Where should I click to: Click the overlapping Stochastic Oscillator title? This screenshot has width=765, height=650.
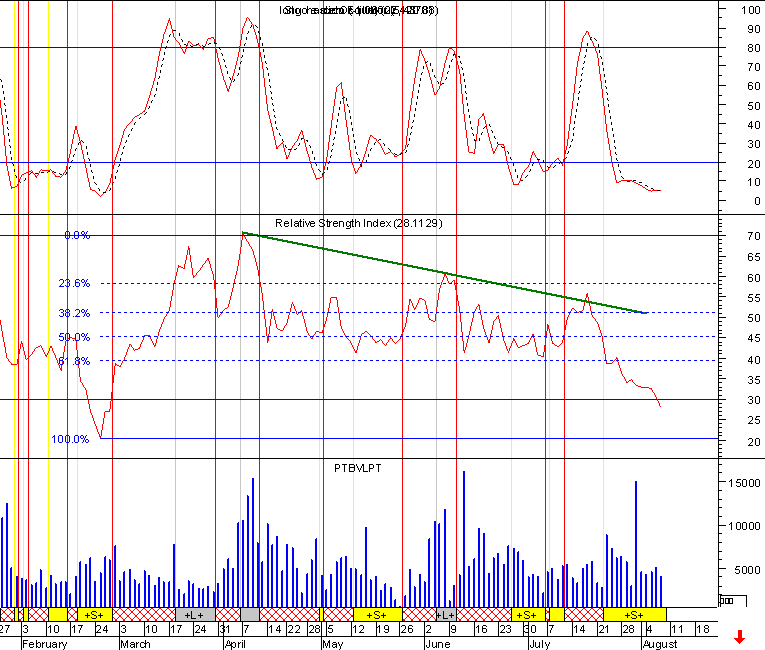(x=359, y=10)
